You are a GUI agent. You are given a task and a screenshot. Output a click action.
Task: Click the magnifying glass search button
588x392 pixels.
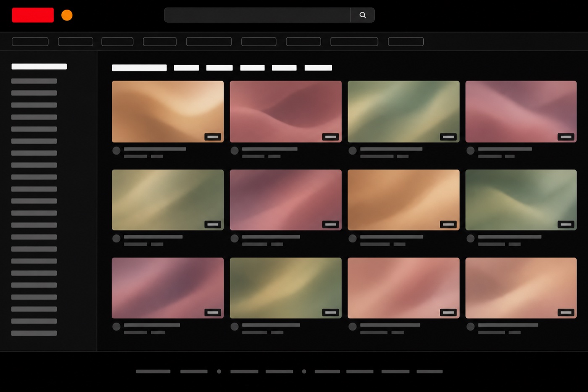tap(362, 15)
